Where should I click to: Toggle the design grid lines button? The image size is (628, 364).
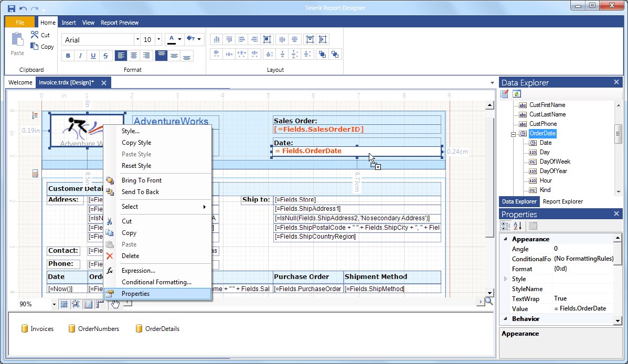(63, 304)
